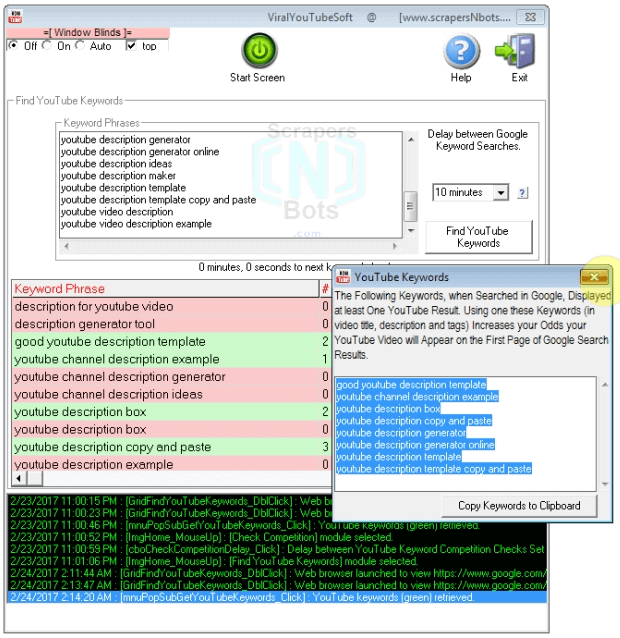
Task: Click down arrow of keyword phrases scrollbar
Action: pyautogui.click(x=411, y=231)
